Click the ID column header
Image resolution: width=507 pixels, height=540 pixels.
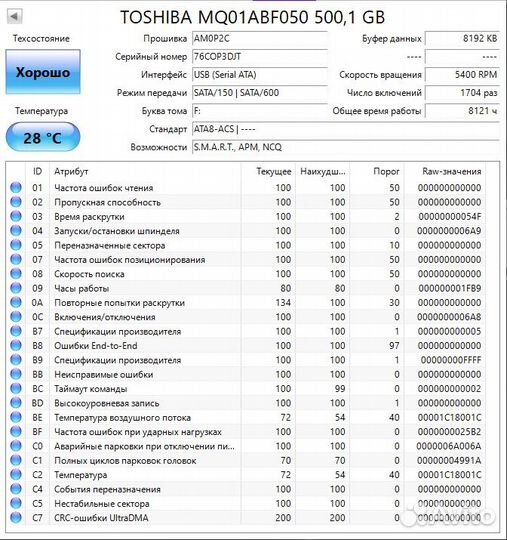pyautogui.click(x=37, y=171)
